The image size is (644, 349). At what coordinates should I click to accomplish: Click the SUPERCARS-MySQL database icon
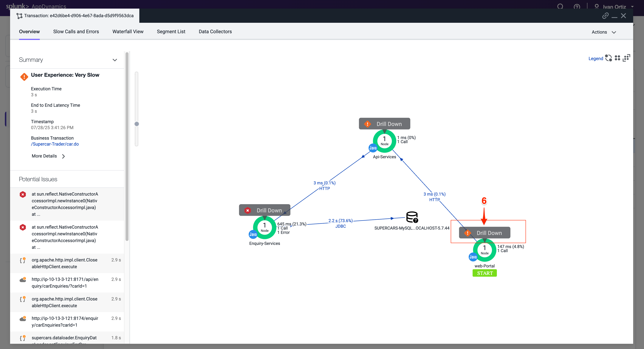[412, 217]
